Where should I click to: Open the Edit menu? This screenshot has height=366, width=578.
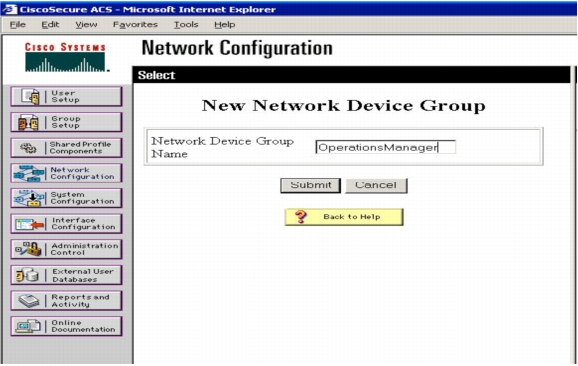[50, 25]
